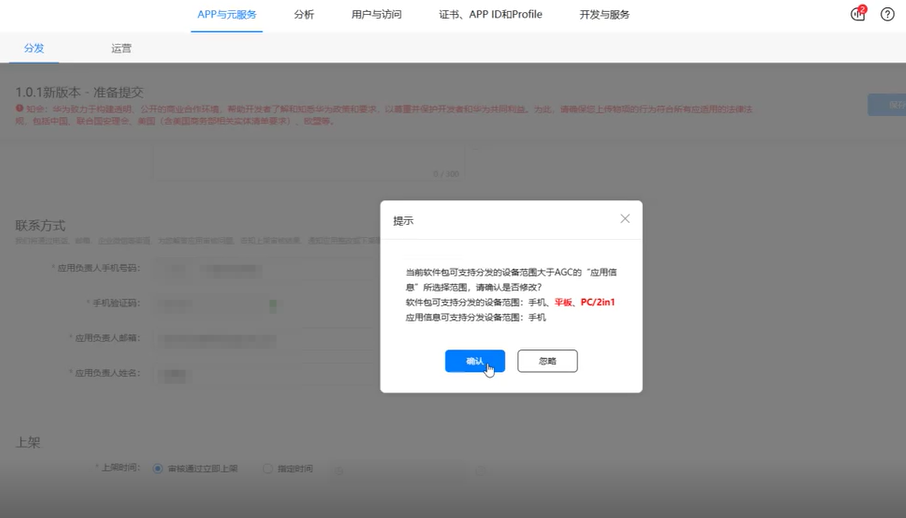Open 证书、APP ID和Profile menu
Viewport: 906px width, 518px height.
pos(490,15)
